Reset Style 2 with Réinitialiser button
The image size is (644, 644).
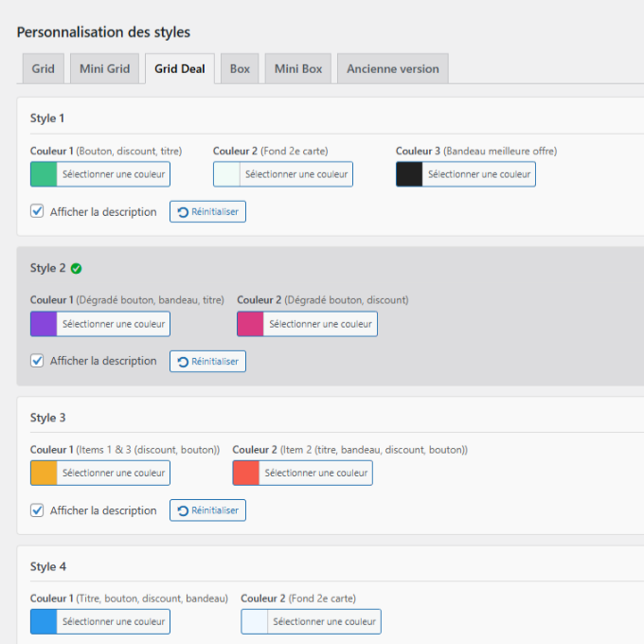pyautogui.click(x=207, y=362)
